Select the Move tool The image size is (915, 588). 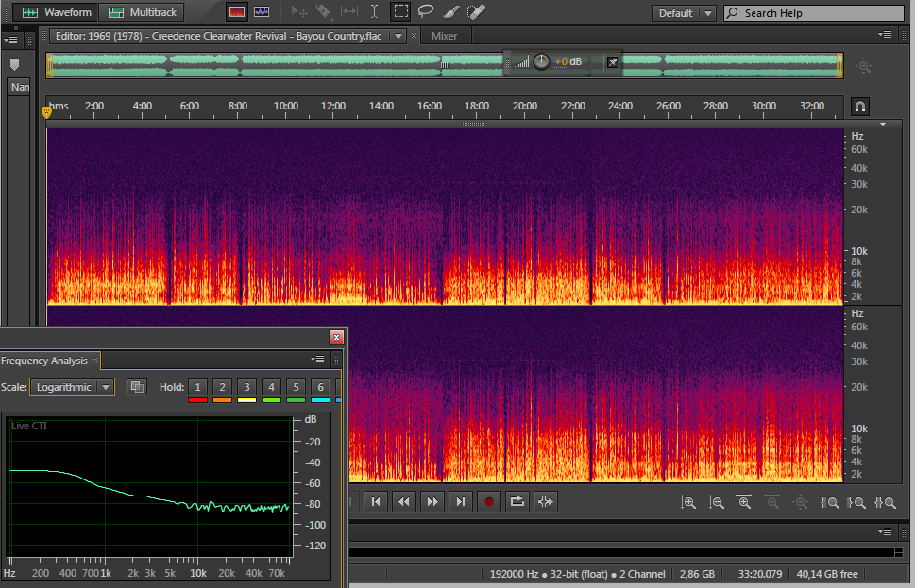coord(299,11)
